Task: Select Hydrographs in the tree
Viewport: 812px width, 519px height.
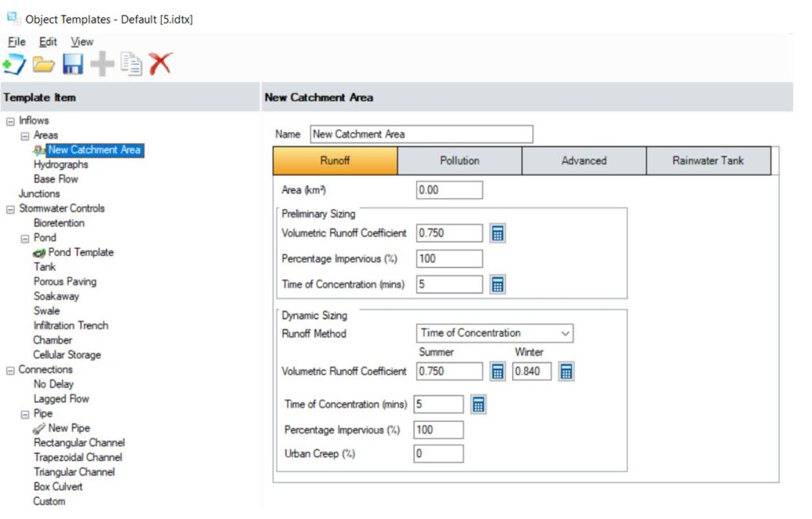Action: (x=61, y=165)
